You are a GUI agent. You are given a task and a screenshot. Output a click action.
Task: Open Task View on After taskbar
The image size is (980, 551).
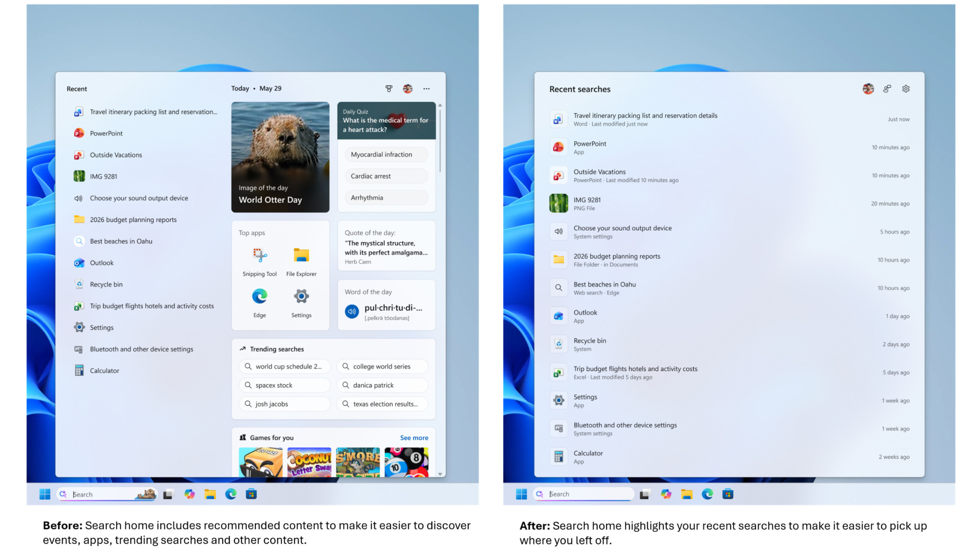pos(645,494)
